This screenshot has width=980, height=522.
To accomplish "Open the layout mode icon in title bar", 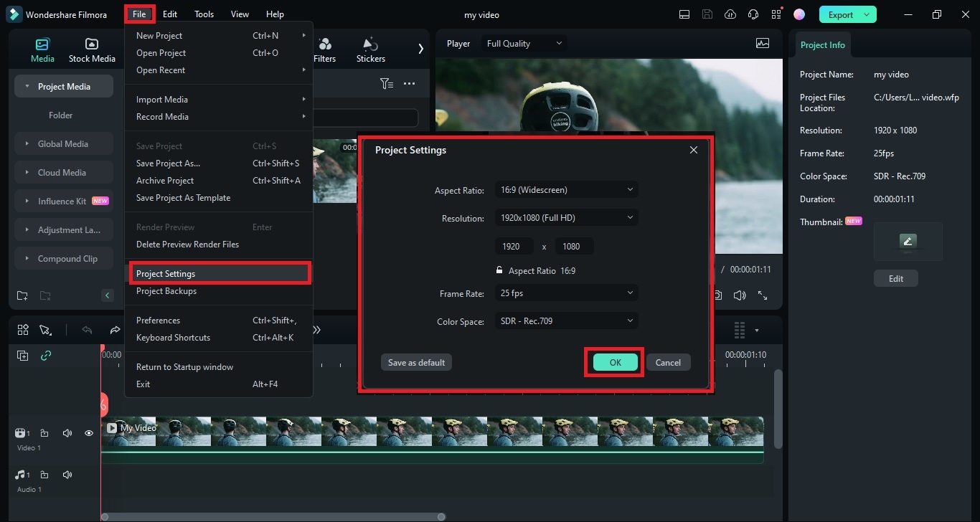I will 684,14.
